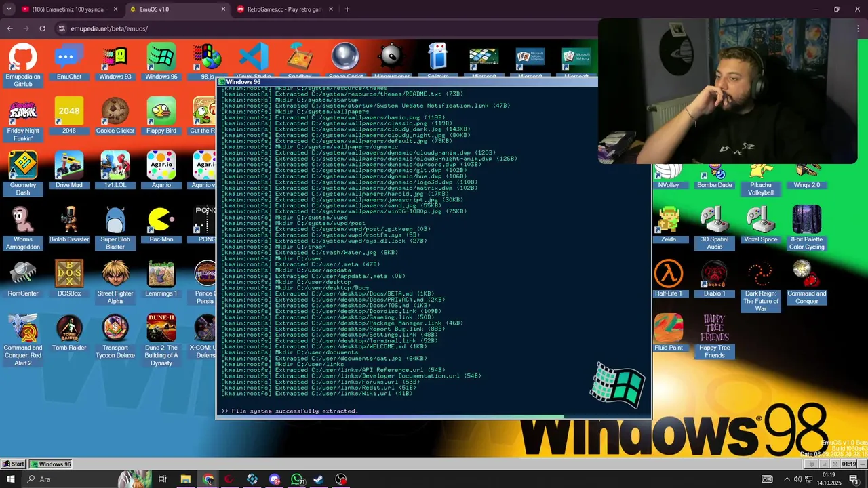868x488 pixels.
Task: Open File Explorer from the Windows taskbar
Action: [x=185, y=479]
